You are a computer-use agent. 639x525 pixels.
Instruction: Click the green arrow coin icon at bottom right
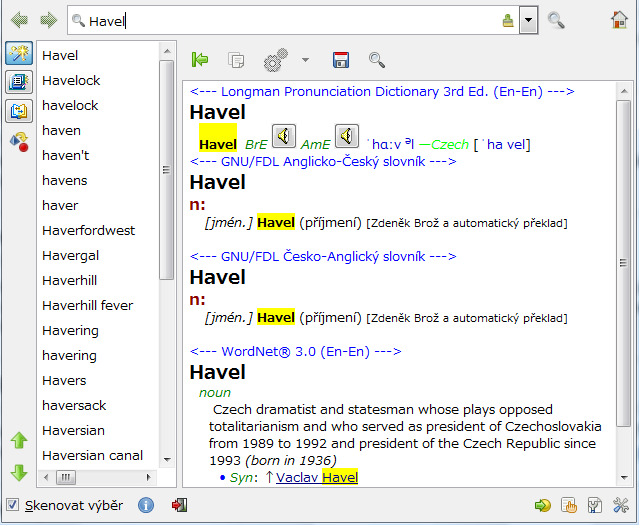point(542,506)
